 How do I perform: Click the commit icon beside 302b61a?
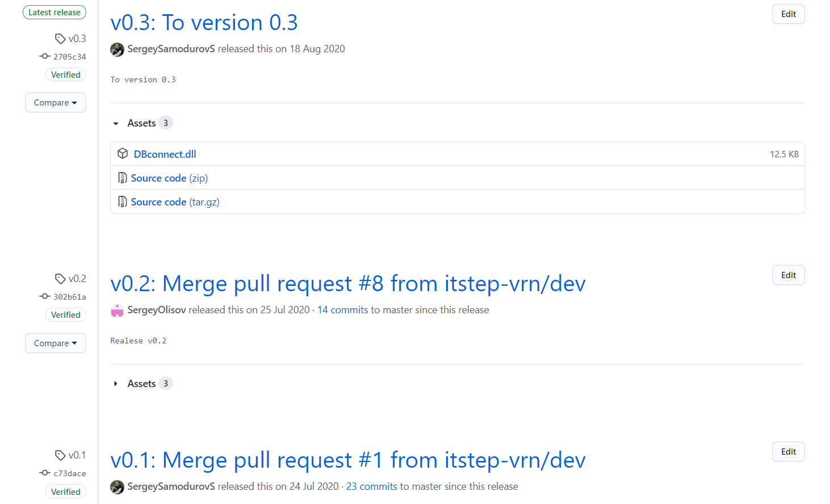(45, 296)
